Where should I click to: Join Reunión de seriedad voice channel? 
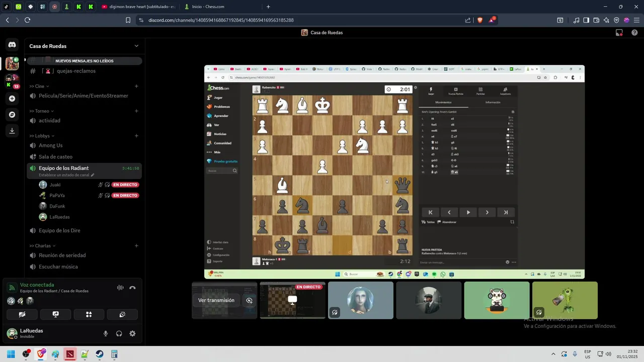click(x=84, y=255)
